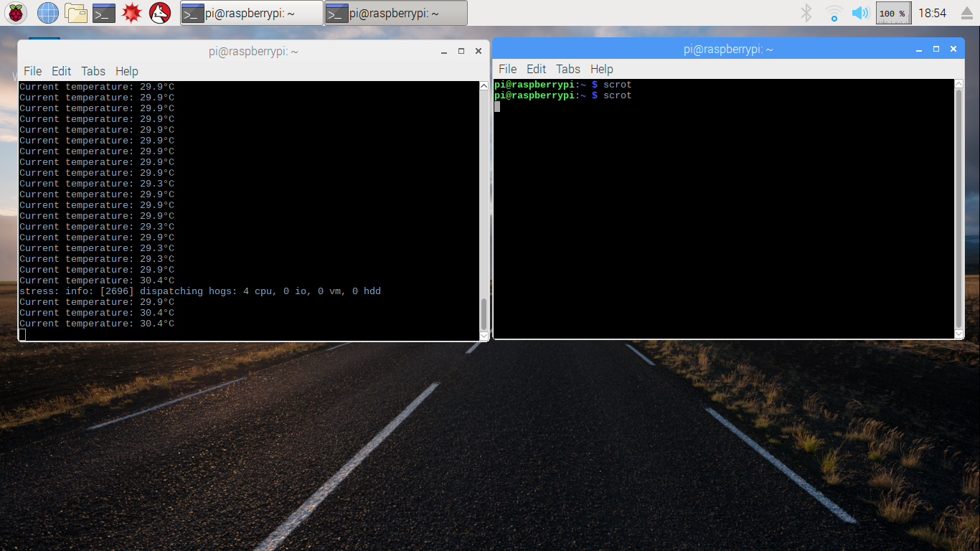Launch a new terminal from the panel launcher

pyautogui.click(x=104, y=12)
